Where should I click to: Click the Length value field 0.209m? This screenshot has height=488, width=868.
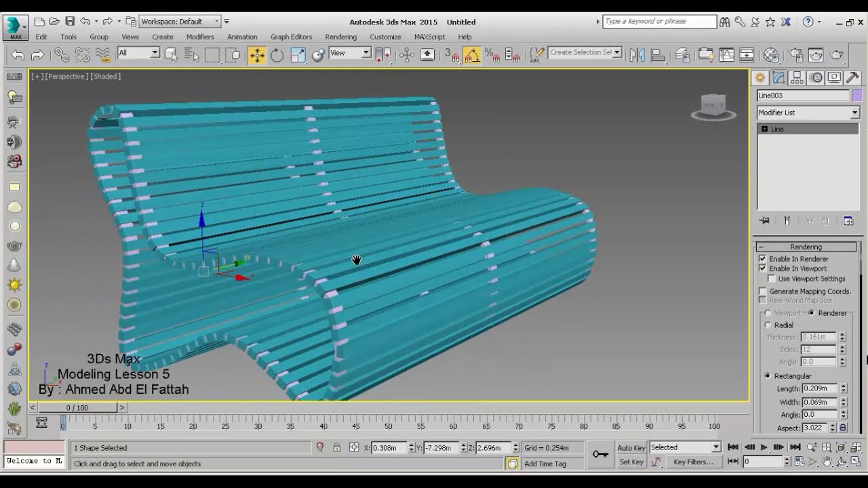(819, 388)
